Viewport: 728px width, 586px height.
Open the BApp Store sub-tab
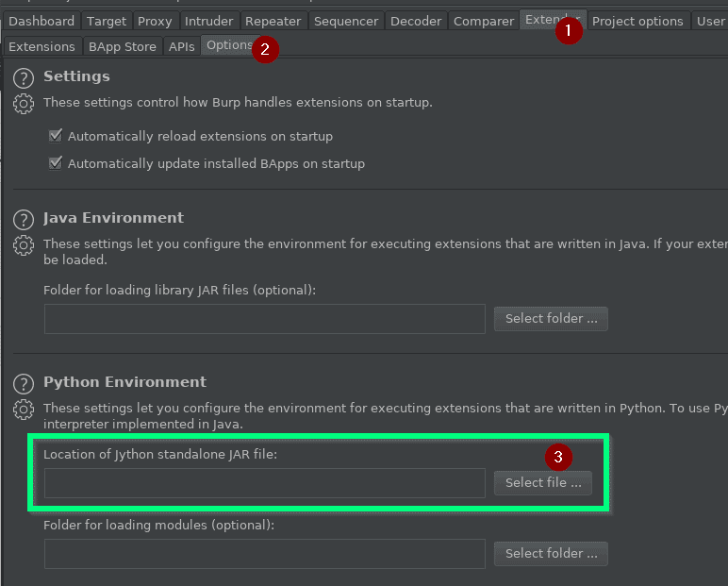(122, 46)
